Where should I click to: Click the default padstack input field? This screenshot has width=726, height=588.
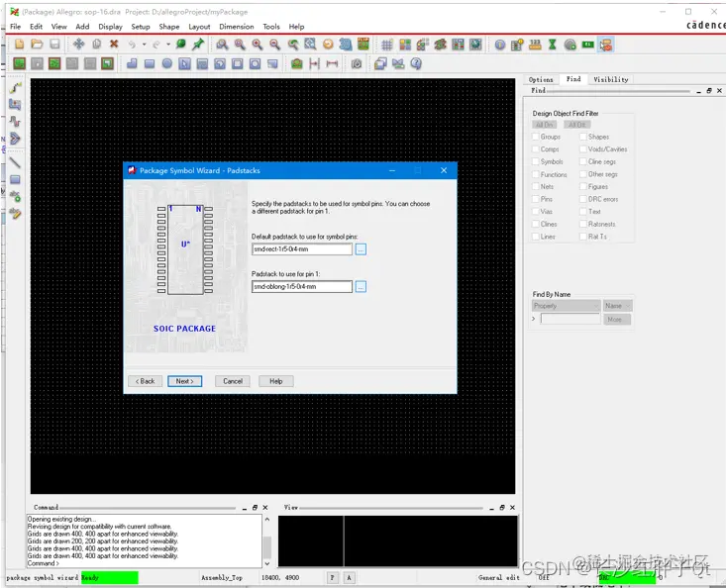coord(302,249)
